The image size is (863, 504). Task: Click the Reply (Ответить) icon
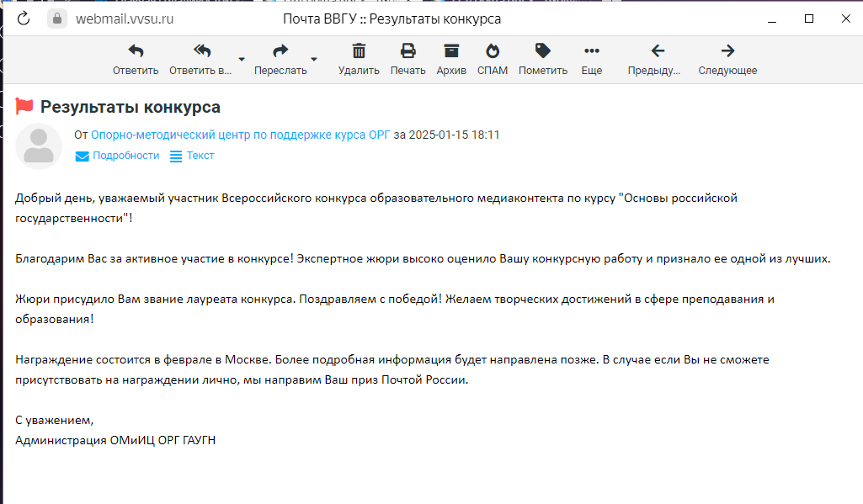click(136, 51)
